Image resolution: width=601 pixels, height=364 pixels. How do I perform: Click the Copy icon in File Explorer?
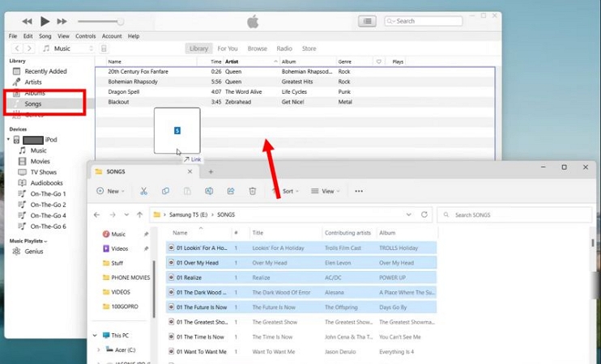pyautogui.click(x=165, y=191)
